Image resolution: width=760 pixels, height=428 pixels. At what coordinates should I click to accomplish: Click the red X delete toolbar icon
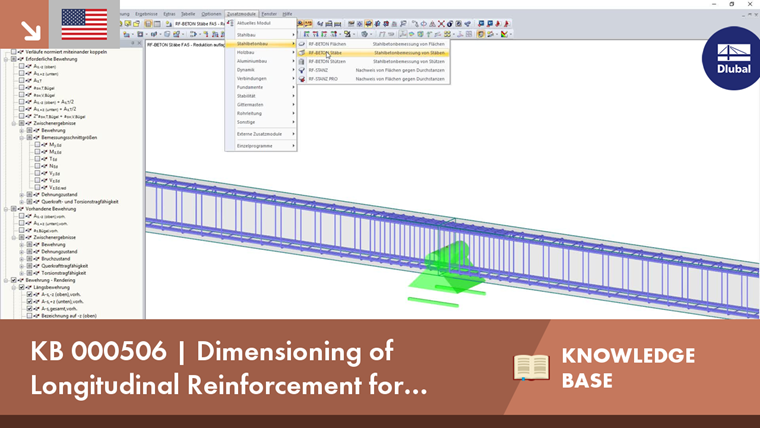click(441, 23)
